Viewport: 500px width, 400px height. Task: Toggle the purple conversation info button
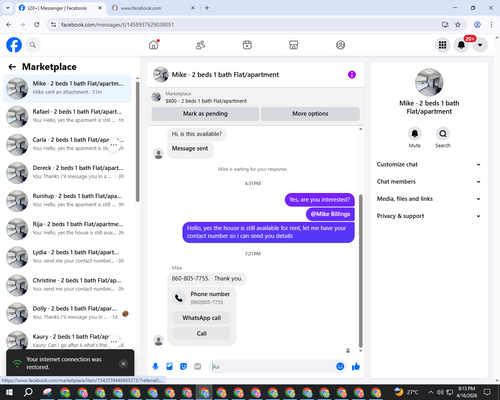coord(352,75)
